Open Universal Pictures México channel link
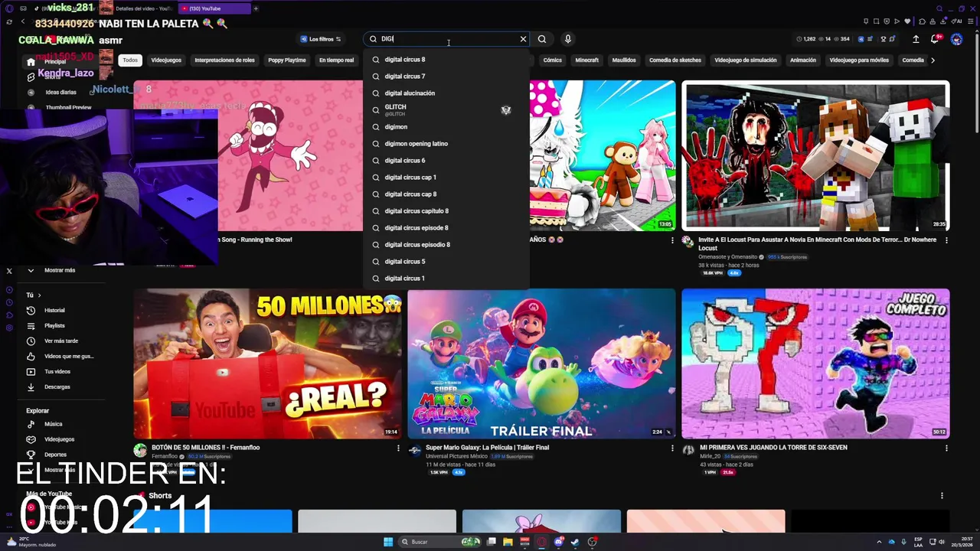980x551 pixels. [456, 457]
